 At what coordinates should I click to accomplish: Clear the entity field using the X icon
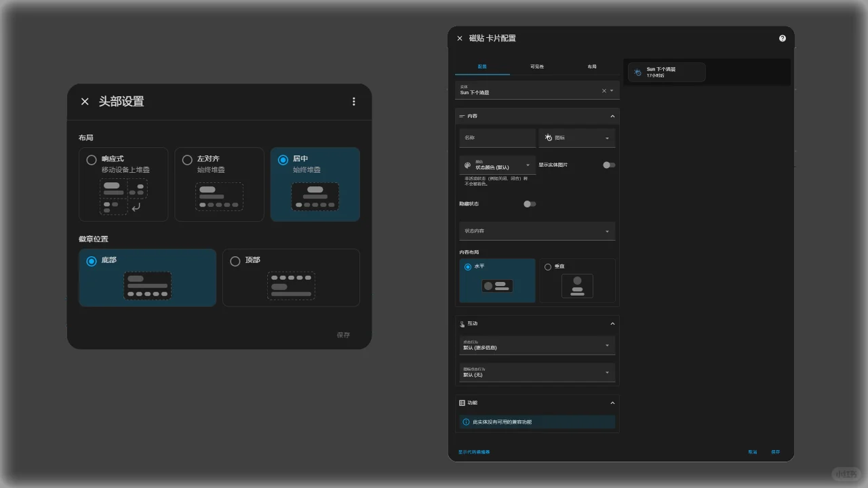(x=603, y=90)
